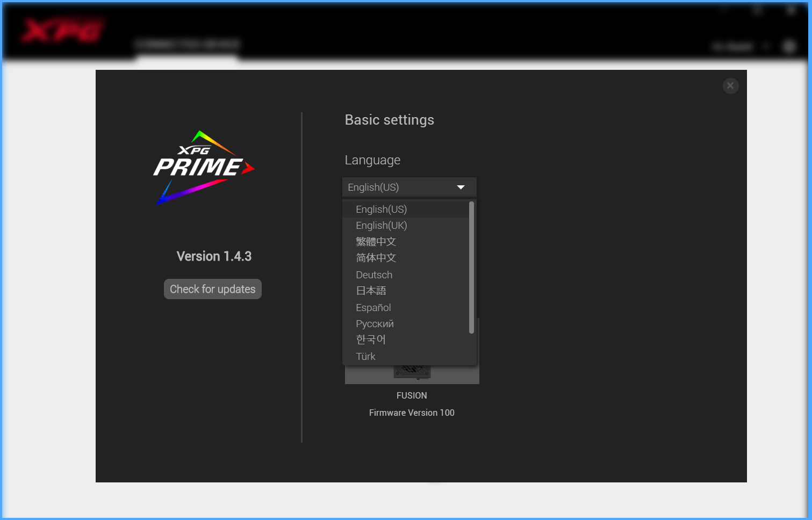
Task: Choose 한국어 language option
Action: click(406, 340)
